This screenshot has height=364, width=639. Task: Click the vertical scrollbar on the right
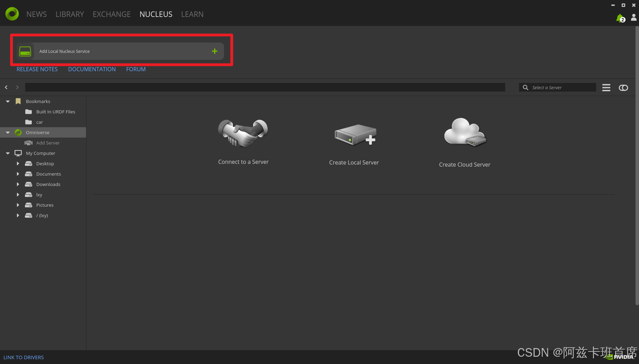pos(637,166)
